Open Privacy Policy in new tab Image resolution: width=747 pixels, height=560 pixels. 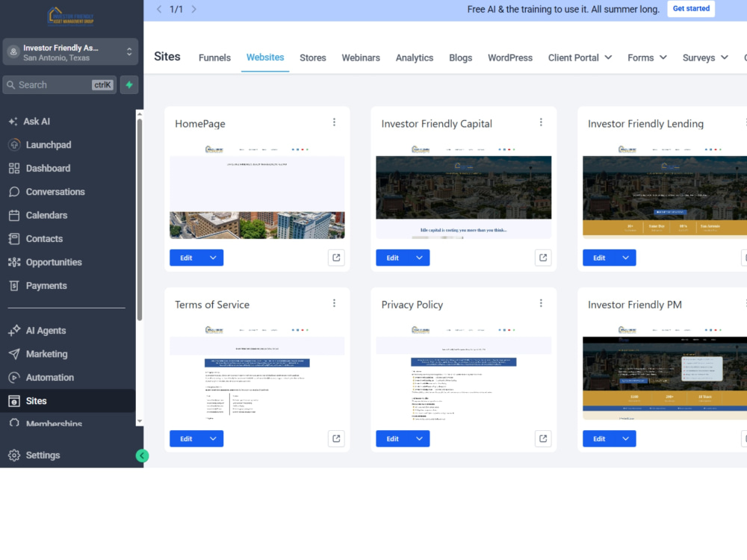coord(543,438)
